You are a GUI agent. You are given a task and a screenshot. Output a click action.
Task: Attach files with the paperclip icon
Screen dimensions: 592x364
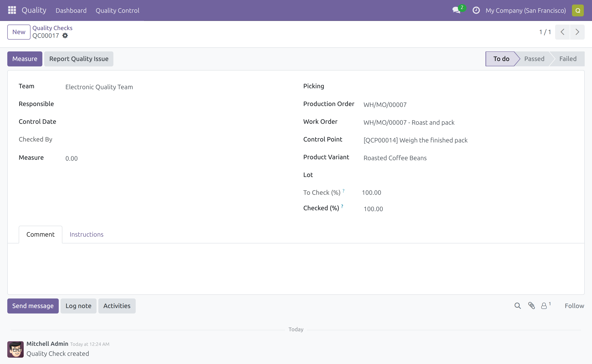(x=531, y=306)
